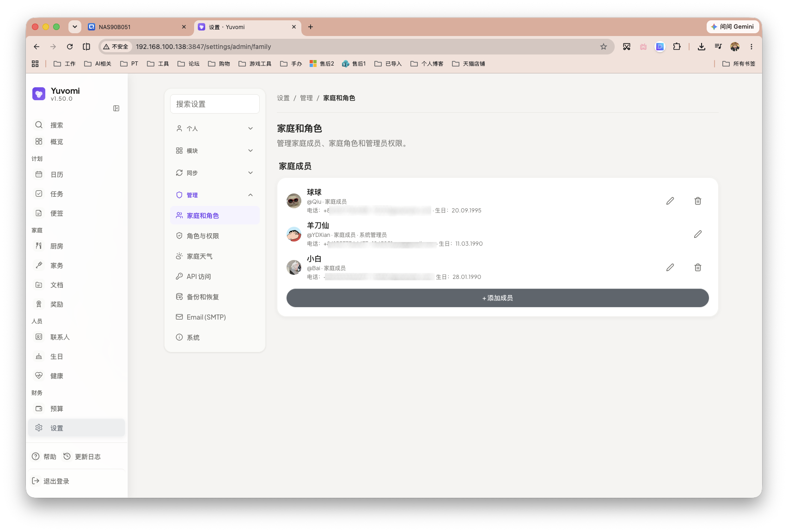
Task: Open 角色与权限 settings
Action: pyautogui.click(x=215, y=236)
